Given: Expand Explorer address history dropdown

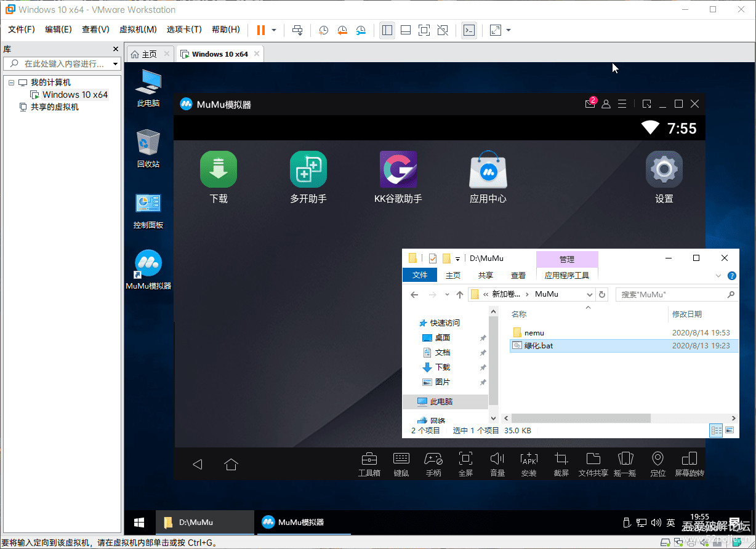Looking at the screenshot, I should [589, 294].
